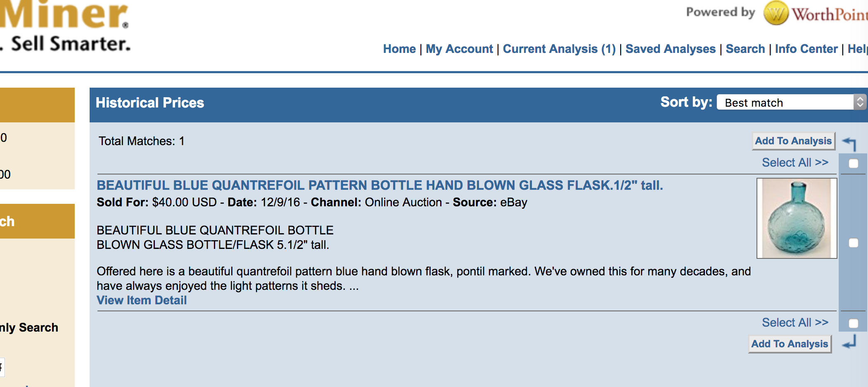This screenshot has width=868, height=387.
Task: Go to the Home menu link
Action: tap(399, 49)
